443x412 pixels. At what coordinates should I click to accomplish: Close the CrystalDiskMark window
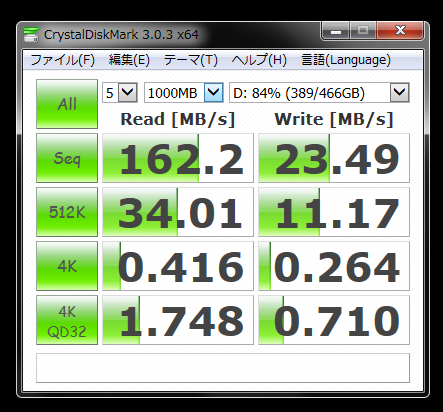pos(400,31)
